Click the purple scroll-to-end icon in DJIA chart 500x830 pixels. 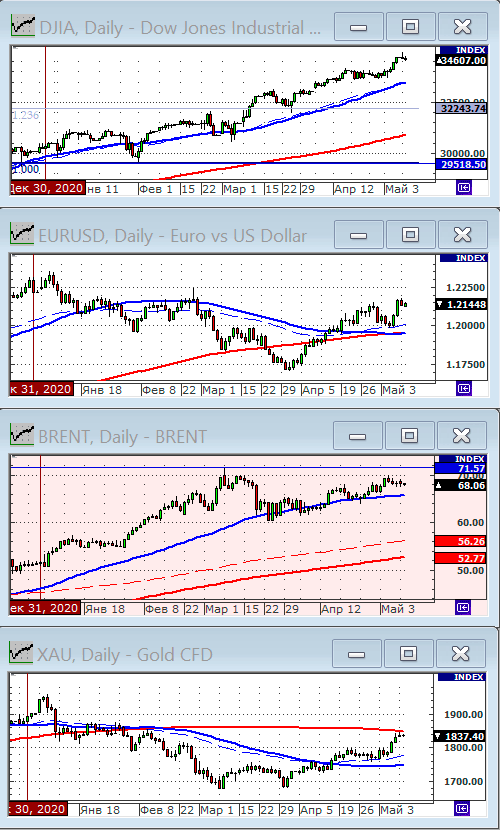[464, 188]
